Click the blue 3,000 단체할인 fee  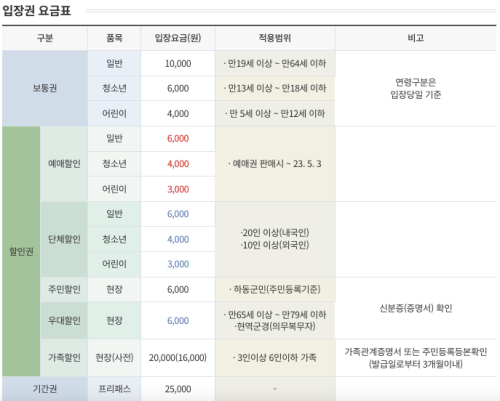point(178,264)
